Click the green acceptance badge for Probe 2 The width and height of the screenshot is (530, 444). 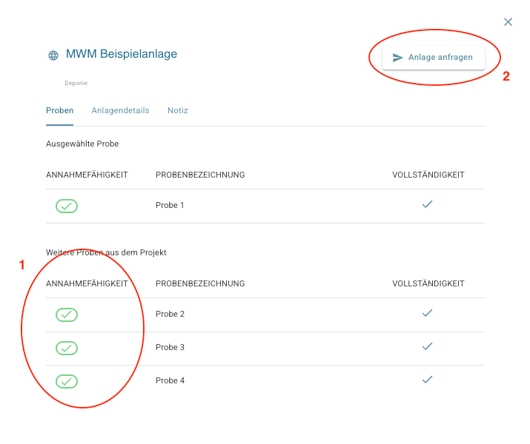67,315
